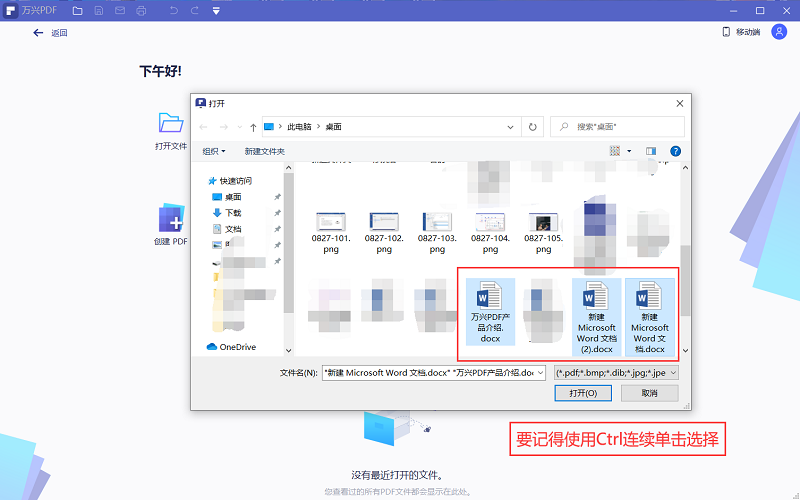
Task: Click the 打开(O) button
Action: tap(583, 393)
